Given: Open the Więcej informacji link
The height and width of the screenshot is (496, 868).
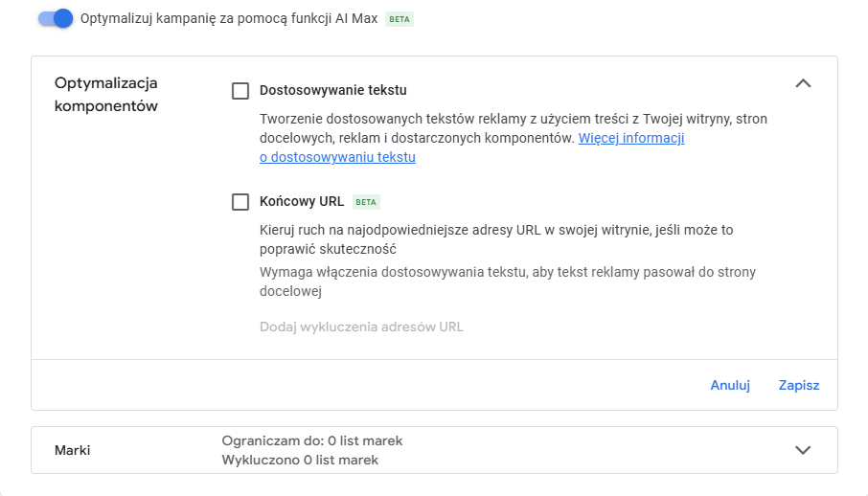Looking at the screenshot, I should coord(630,138).
